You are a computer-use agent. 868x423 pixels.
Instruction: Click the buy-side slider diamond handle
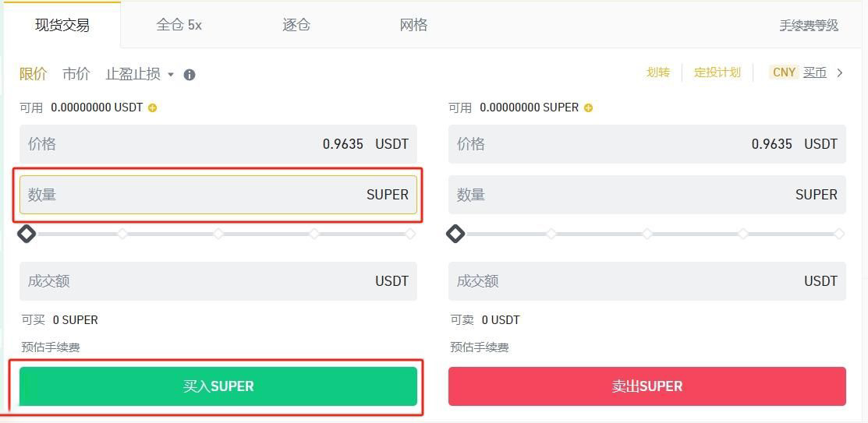(x=27, y=234)
